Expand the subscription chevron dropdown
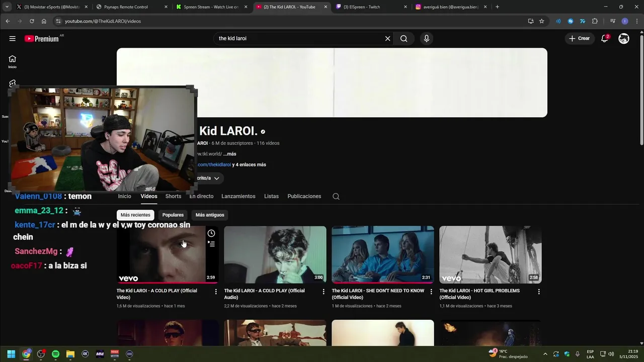This screenshot has width=644, height=362. [217, 178]
